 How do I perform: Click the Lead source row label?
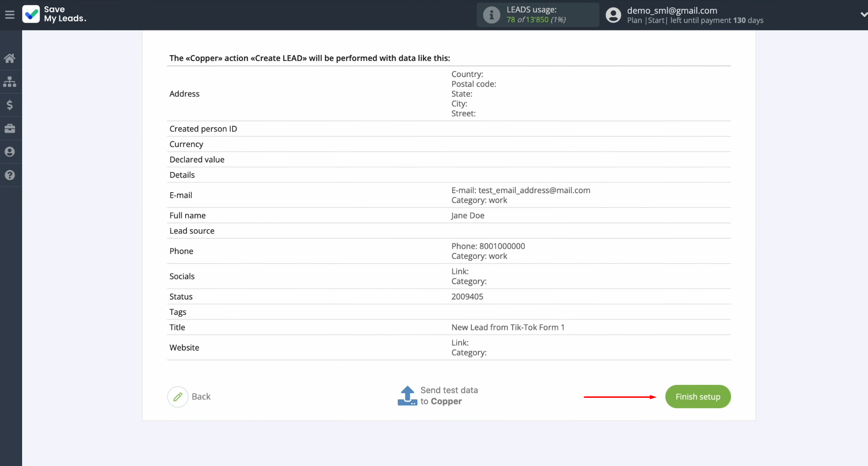click(x=192, y=231)
